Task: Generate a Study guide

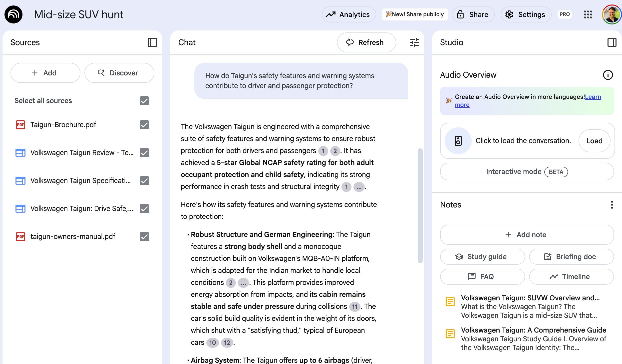Action: 482,257
